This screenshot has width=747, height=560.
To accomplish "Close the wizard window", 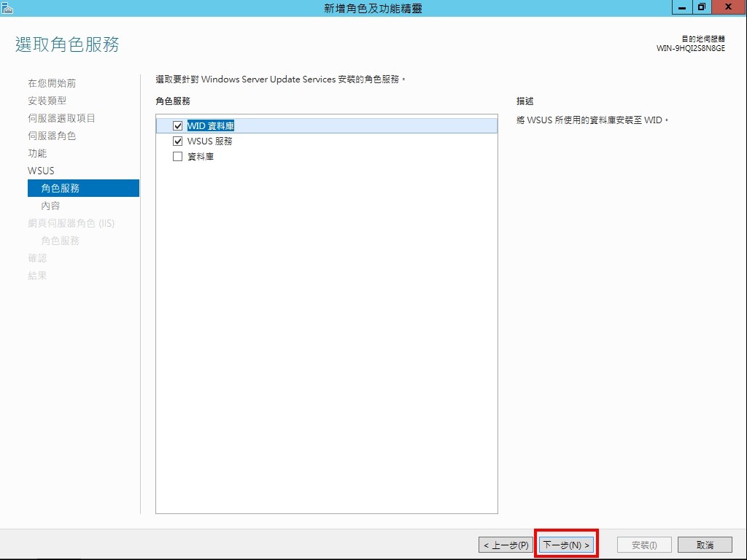I will (x=729, y=7).
